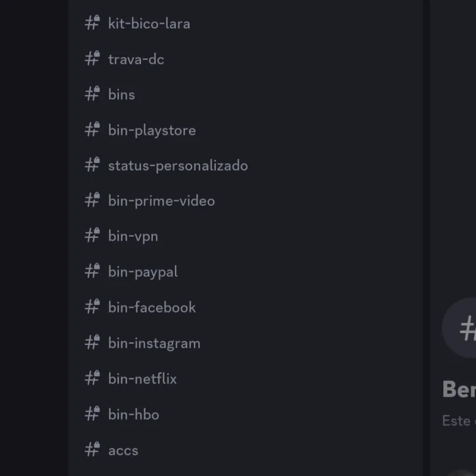This screenshot has width=476, height=476.
Task: Click the locked hashtag icon beside kit-bico-lara
Action: click(x=91, y=23)
